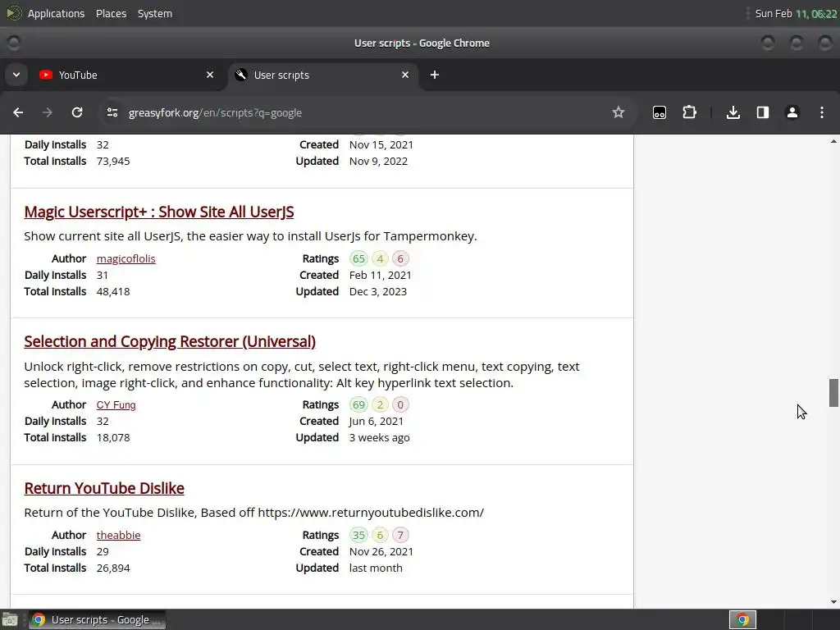Open the Places menu
840x630 pixels.
(x=111, y=13)
